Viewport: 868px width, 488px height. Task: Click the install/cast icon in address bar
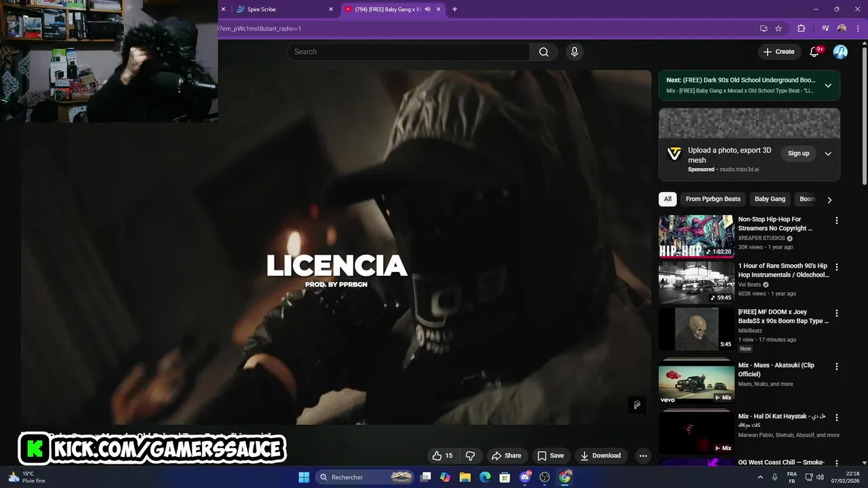(x=764, y=28)
